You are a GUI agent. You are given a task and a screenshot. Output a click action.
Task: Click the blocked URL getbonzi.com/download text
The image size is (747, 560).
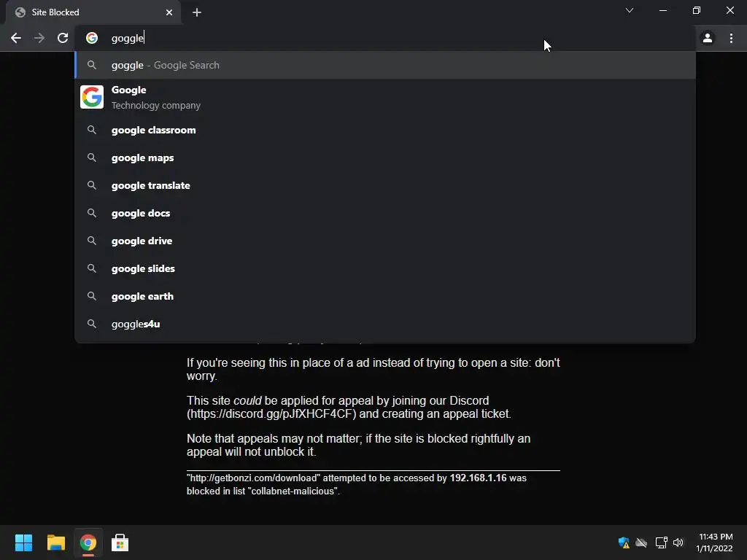point(255,478)
